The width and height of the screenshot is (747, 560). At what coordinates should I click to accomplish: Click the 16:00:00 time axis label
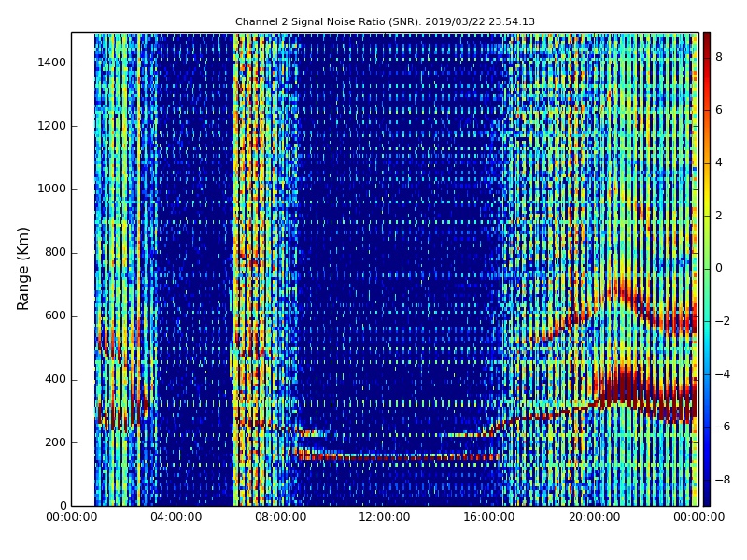[x=489, y=517]
